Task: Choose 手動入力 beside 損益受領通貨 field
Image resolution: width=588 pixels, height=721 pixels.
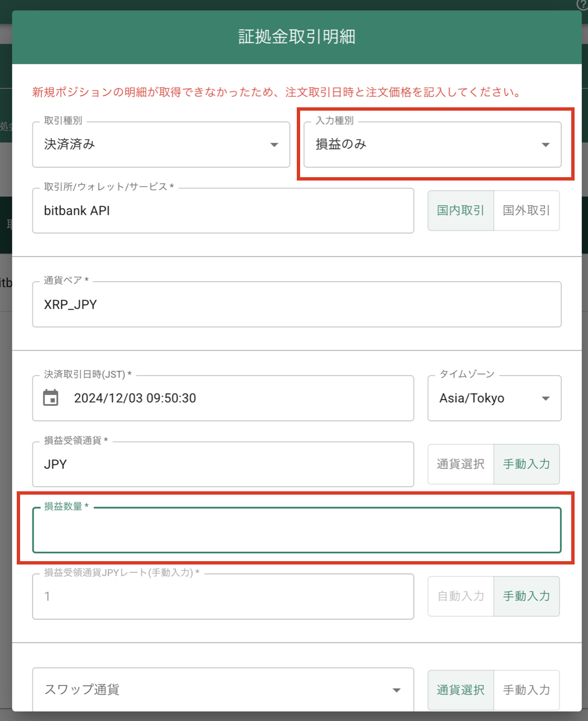Action: tap(527, 464)
